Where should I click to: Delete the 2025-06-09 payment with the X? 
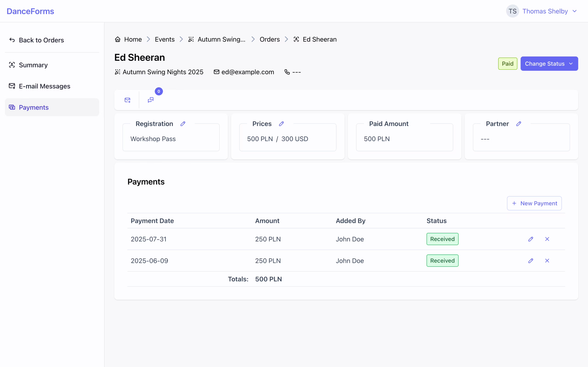547,260
